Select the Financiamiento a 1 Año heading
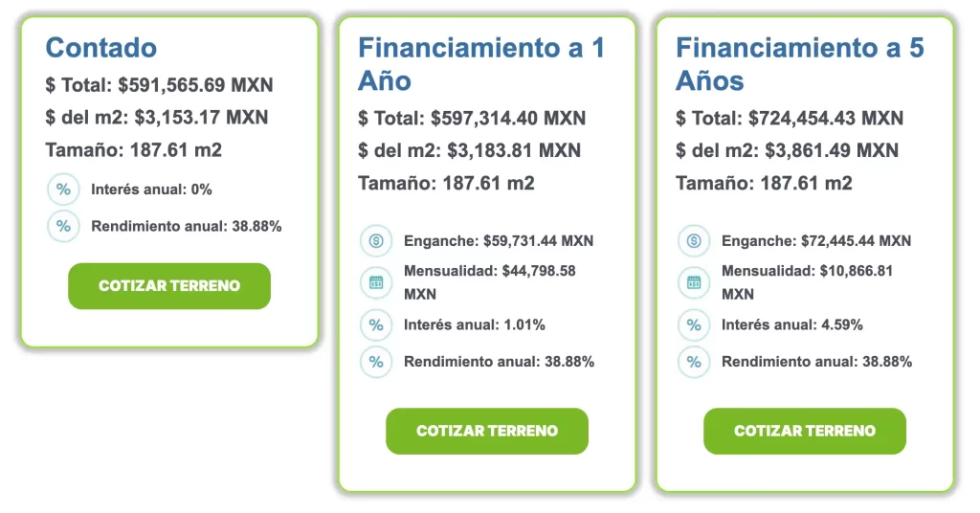This screenshot has height=513, width=980. point(481,64)
